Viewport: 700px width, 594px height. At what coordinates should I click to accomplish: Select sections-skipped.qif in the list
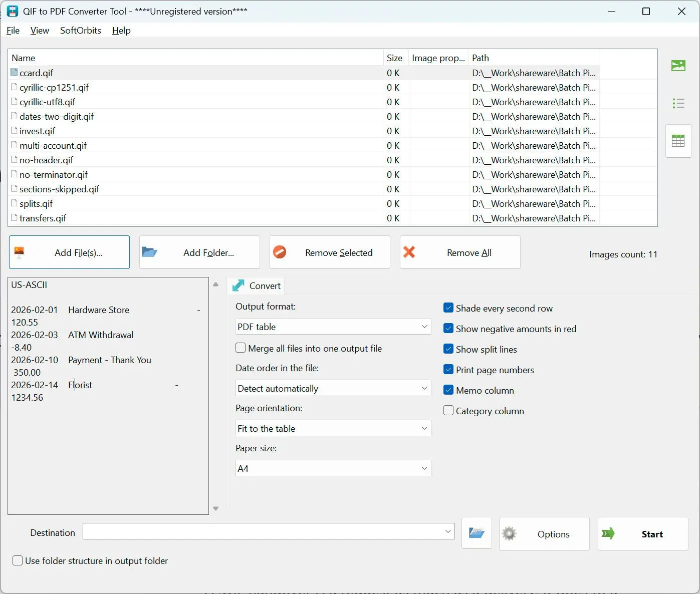(304, 189)
